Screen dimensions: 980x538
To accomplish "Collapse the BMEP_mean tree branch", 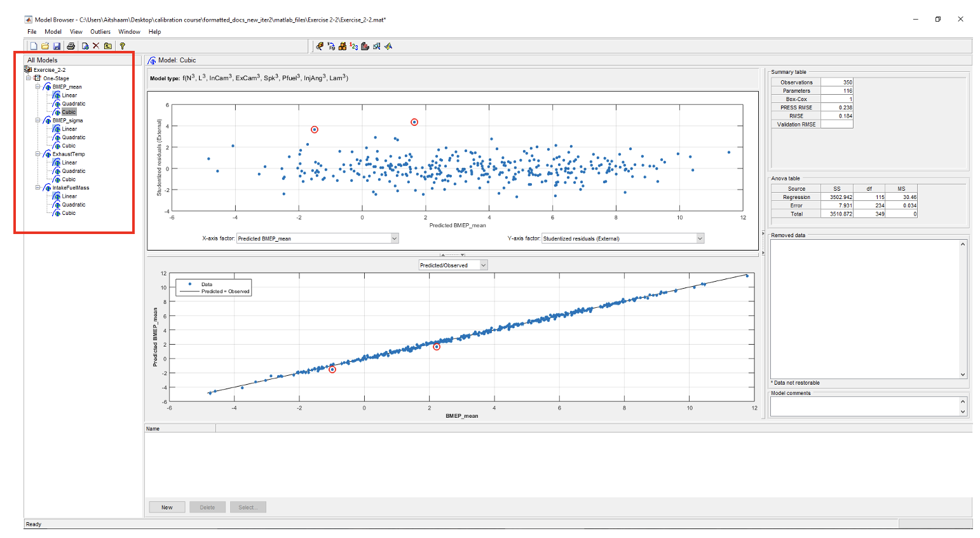I will 37,87.
